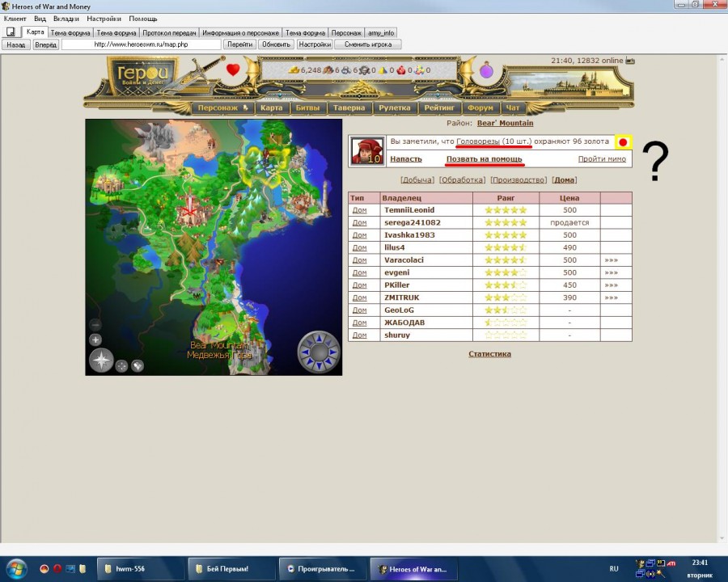The image size is (728, 582).
Task: Click the up arrow on map navigation wheel
Action: (x=319, y=338)
